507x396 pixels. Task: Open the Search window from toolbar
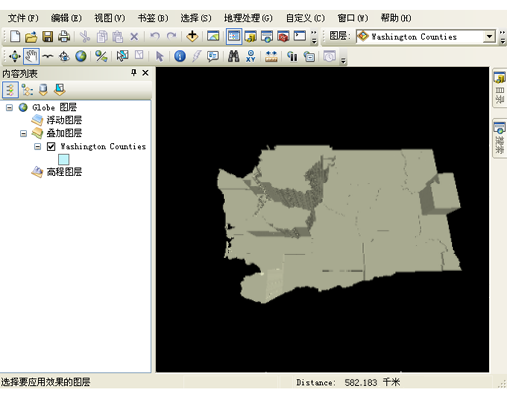(267, 36)
